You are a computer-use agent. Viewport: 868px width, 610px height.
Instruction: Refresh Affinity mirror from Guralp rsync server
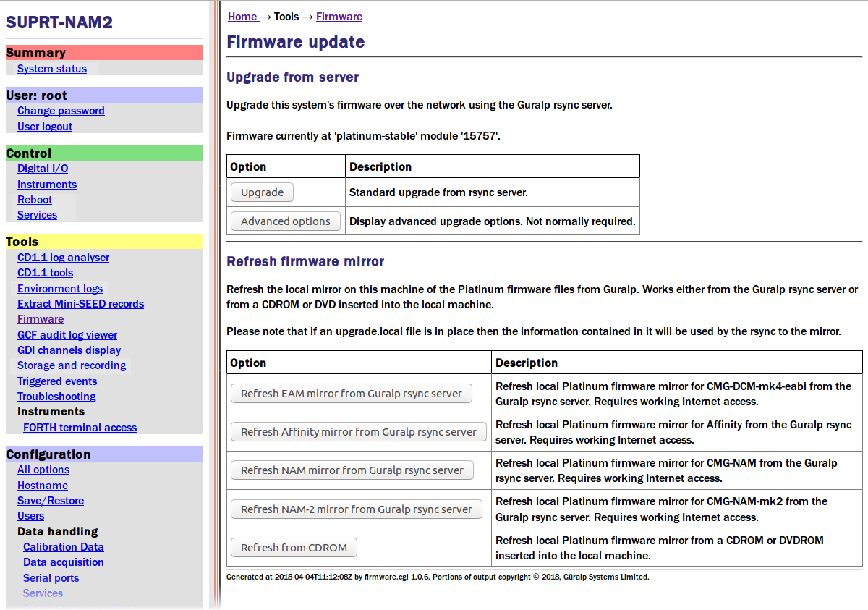coord(359,432)
